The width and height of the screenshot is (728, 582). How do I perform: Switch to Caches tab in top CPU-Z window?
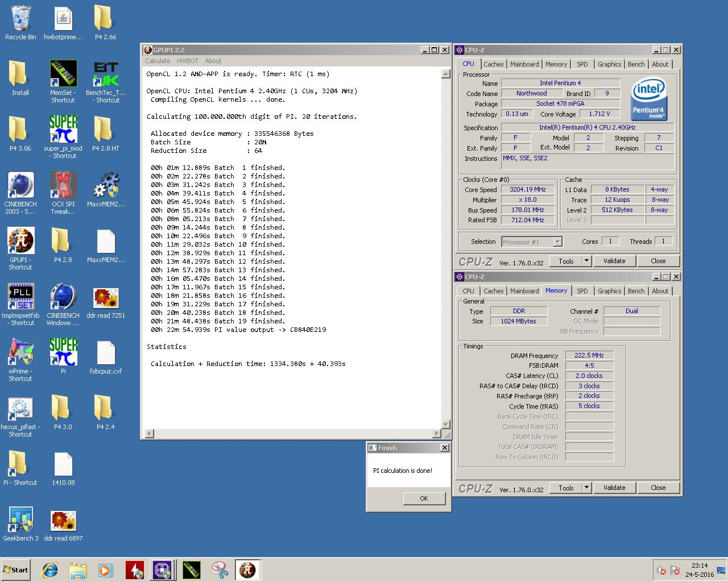[493, 64]
